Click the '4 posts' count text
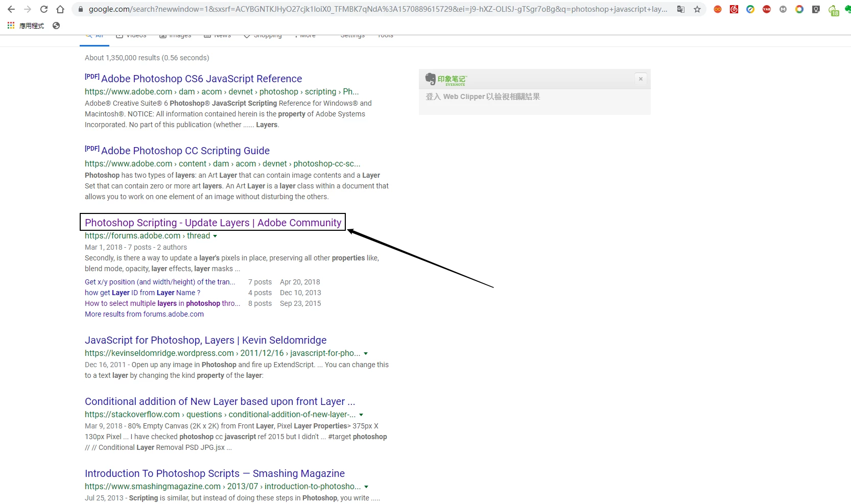Image resolution: width=851 pixels, height=504 pixels. pyautogui.click(x=260, y=293)
